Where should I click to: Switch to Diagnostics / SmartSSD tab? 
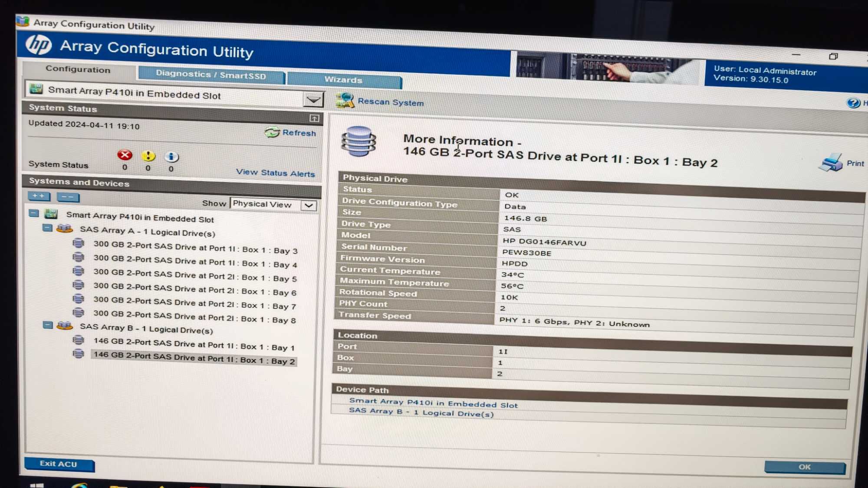(211, 75)
